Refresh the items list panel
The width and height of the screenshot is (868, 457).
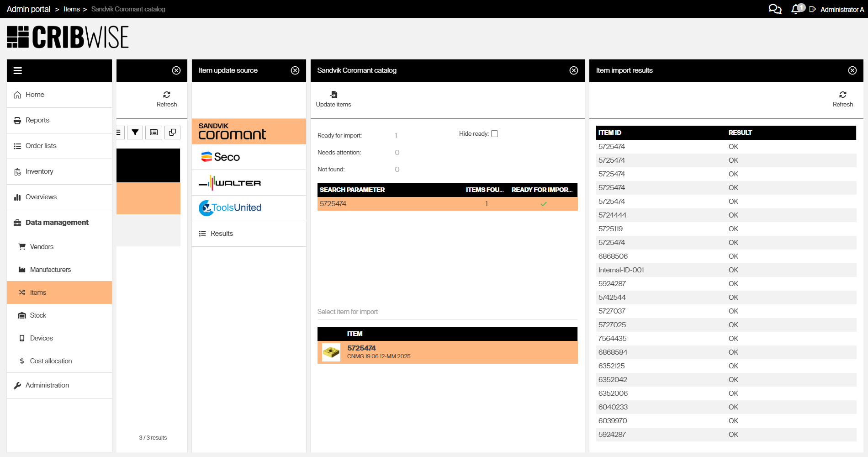click(x=167, y=99)
